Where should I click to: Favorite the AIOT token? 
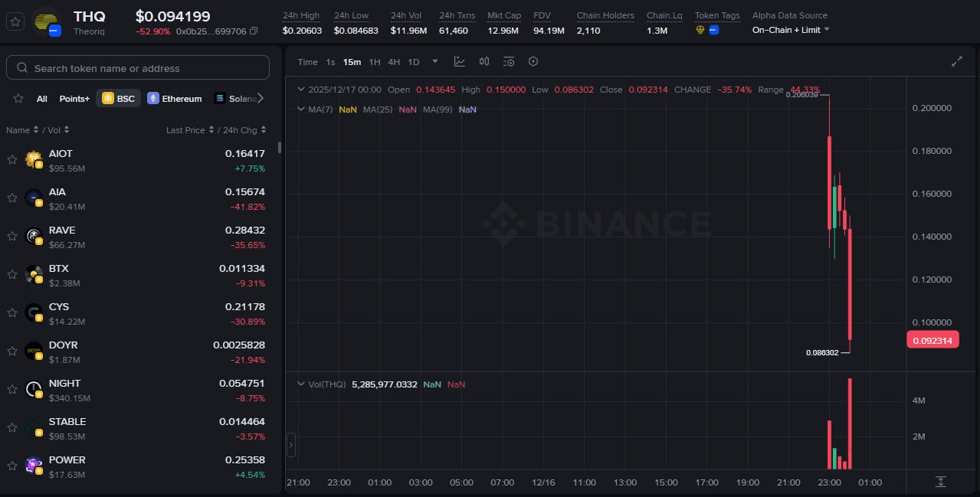pos(11,160)
